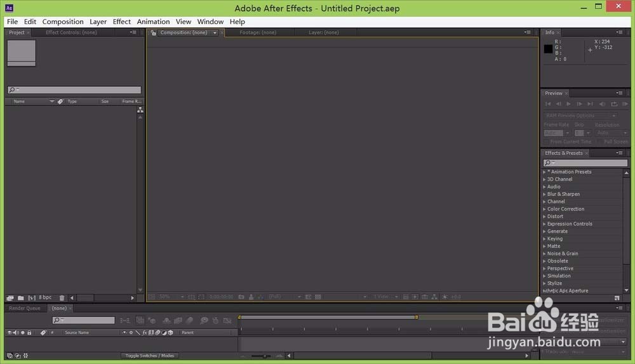Click the play button in Preview panel

coord(569,104)
